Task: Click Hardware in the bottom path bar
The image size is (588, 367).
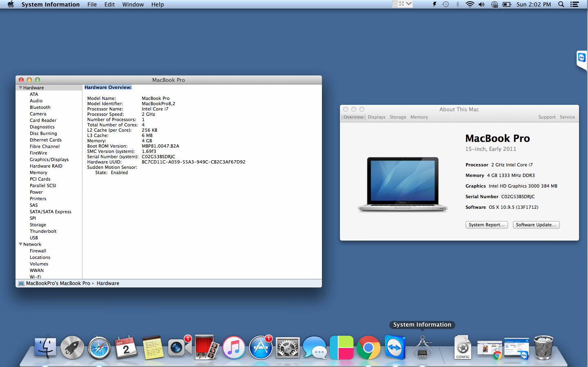Action: pos(108,283)
